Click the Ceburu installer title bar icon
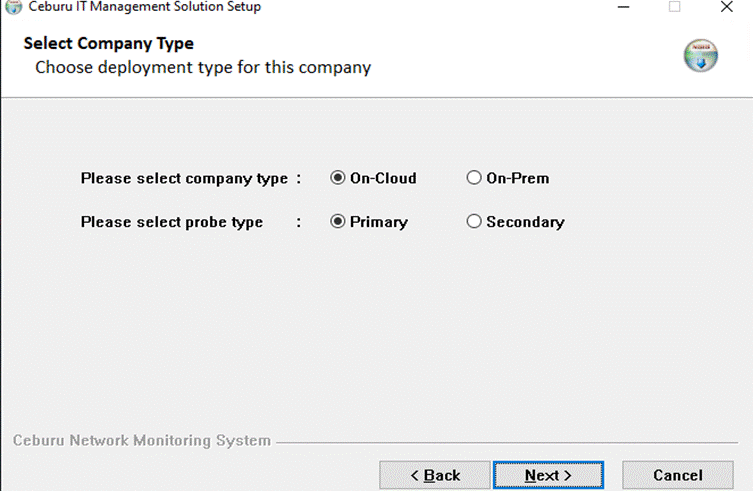The width and height of the screenshot is (753, 491). pyautogui.click(x=13, y=7)
